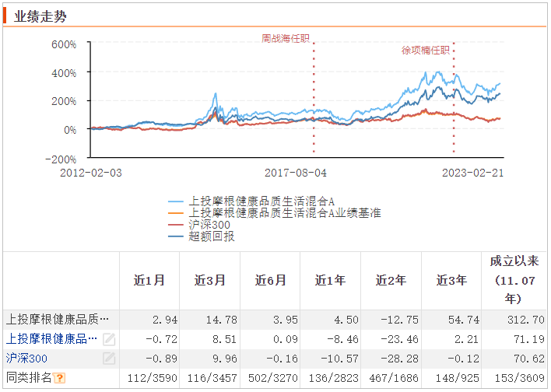The height and width of the screenshot is (392, 551).
Task: Select the 周战海任职 marker on chart
Action: pos(286,38)
